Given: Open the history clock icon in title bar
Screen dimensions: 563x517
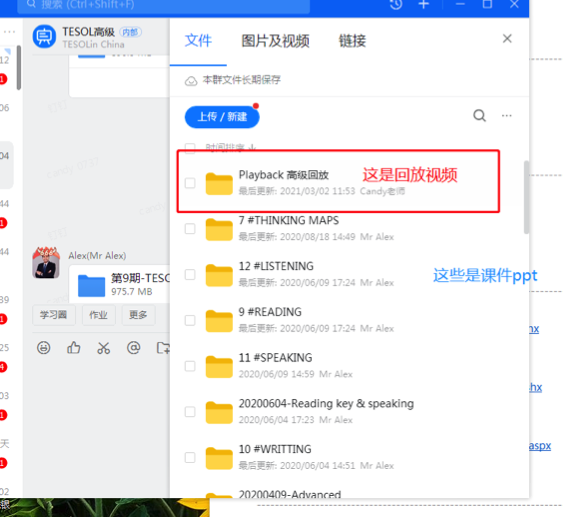Looking at the screenshot, I should [x=396, y=4].
